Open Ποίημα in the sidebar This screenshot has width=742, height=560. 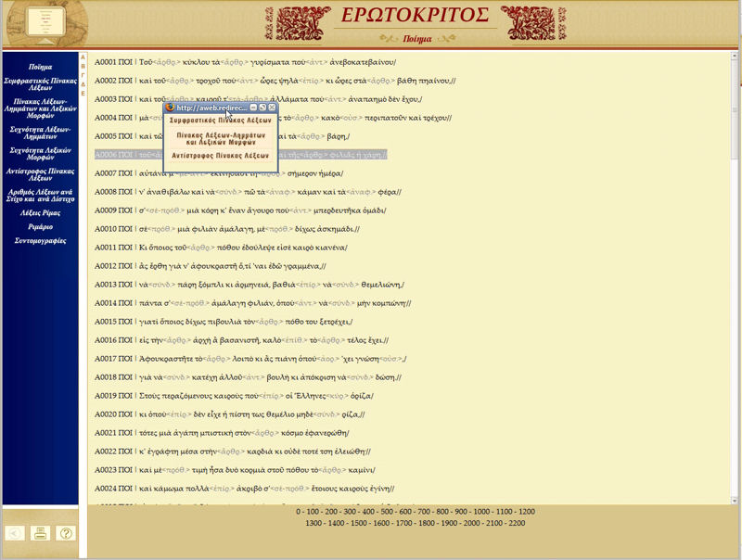(x=40, y=68)
